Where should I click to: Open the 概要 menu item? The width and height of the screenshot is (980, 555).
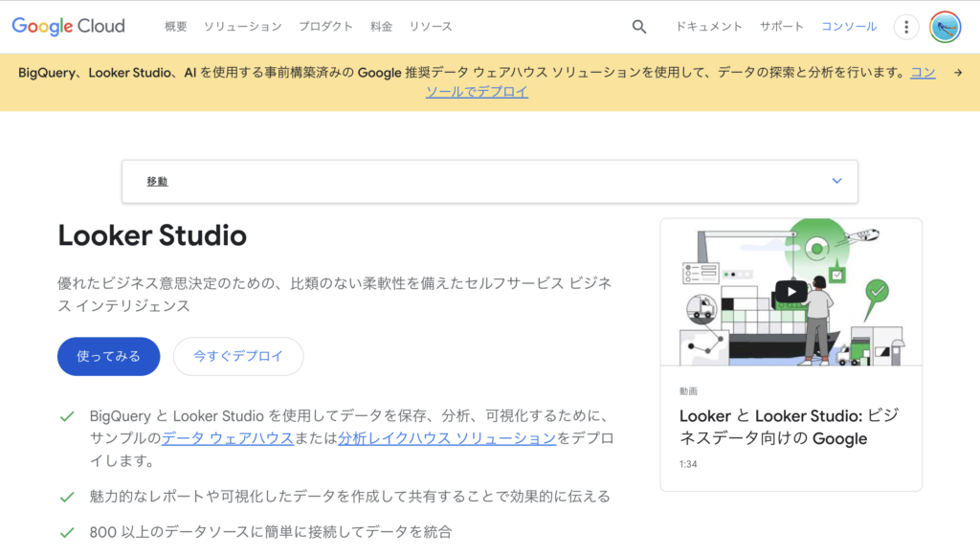click(176, 27)
